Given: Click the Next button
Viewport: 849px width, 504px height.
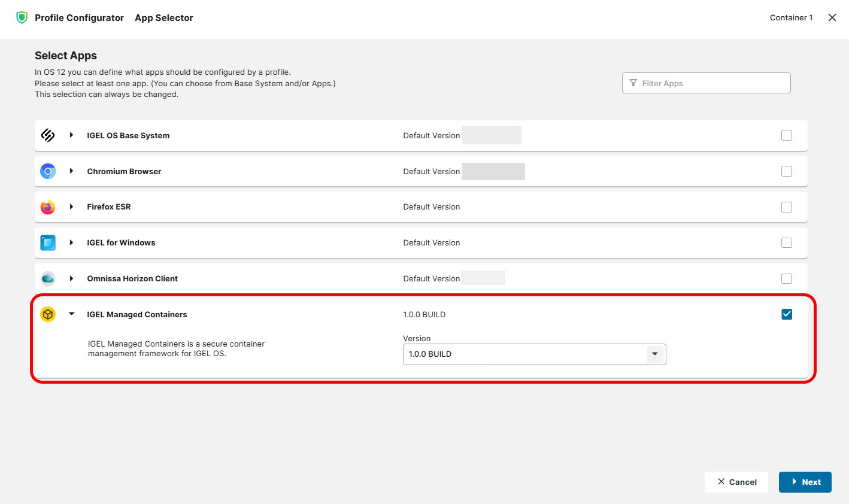Looking at the screenshot, I should click(805, 482).
